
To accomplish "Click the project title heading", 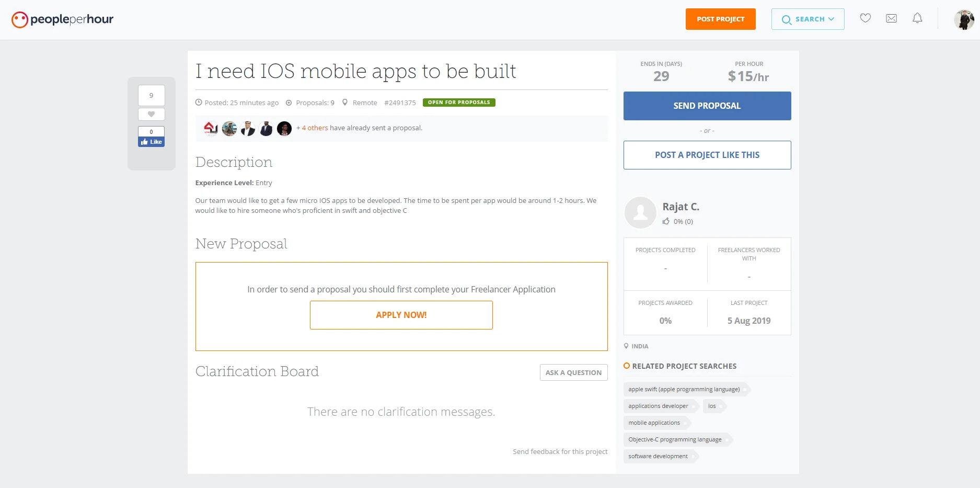I will [355, 71].
